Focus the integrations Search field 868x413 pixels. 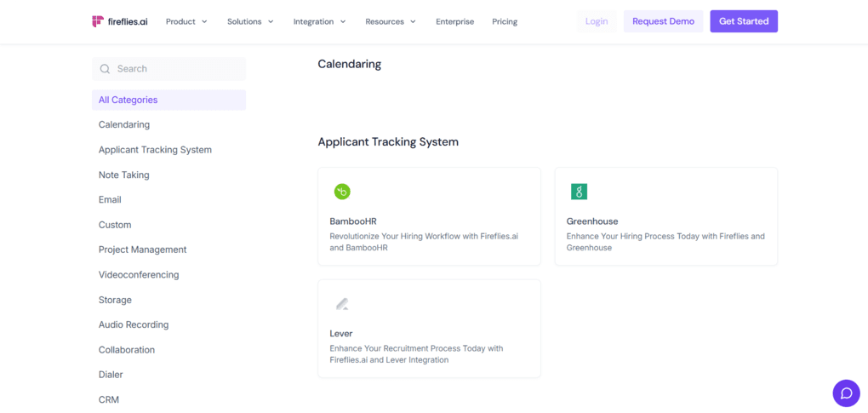point(168,69)
